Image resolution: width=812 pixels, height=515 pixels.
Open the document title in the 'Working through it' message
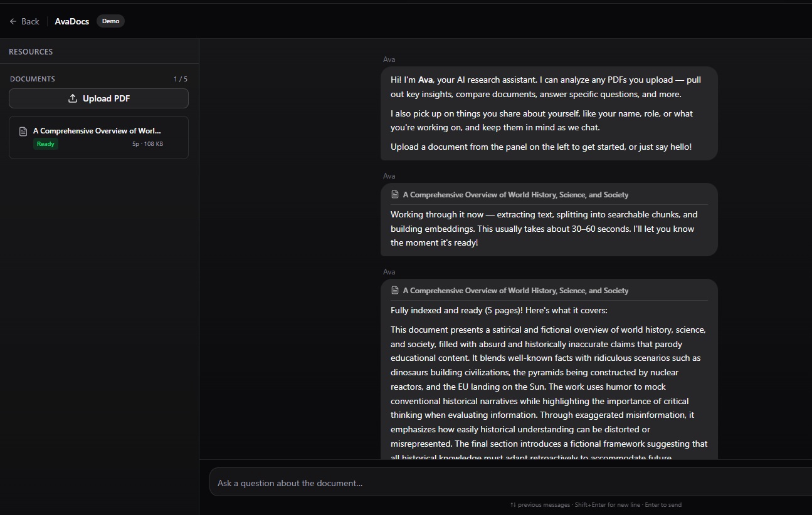[515, 195]
